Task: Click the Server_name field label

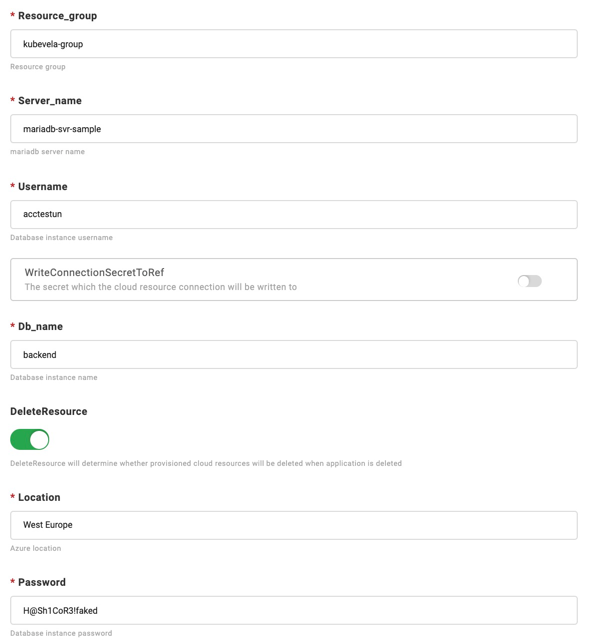Action: tap(50, 101)
